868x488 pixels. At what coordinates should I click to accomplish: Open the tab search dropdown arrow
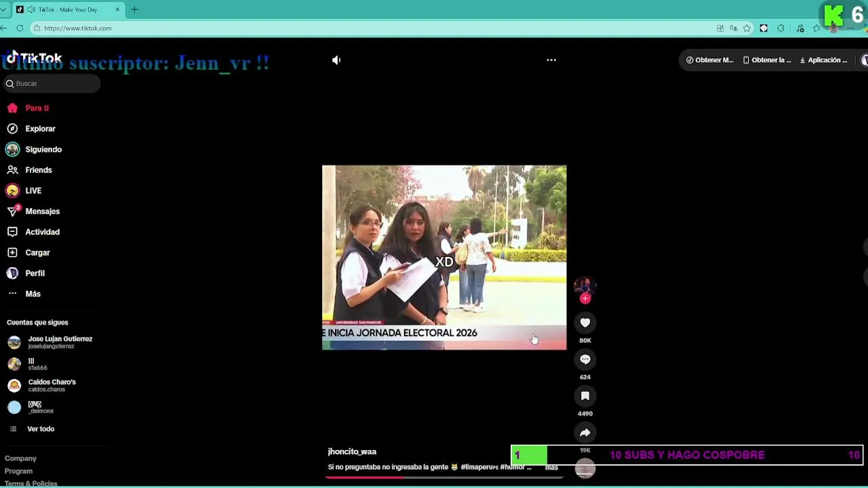(x=3, y=9)
